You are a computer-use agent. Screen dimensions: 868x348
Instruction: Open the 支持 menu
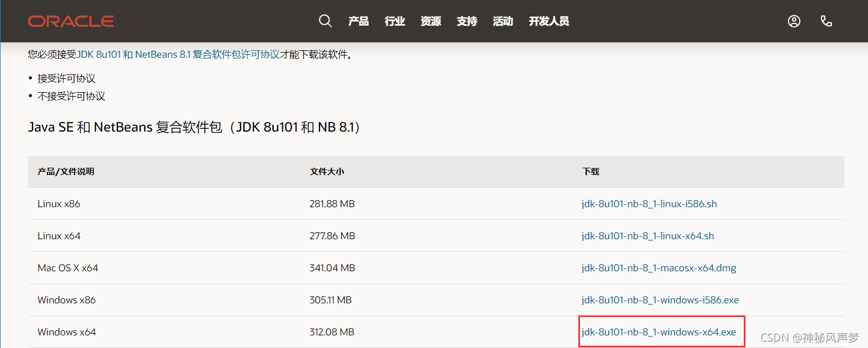pos(467,21)
